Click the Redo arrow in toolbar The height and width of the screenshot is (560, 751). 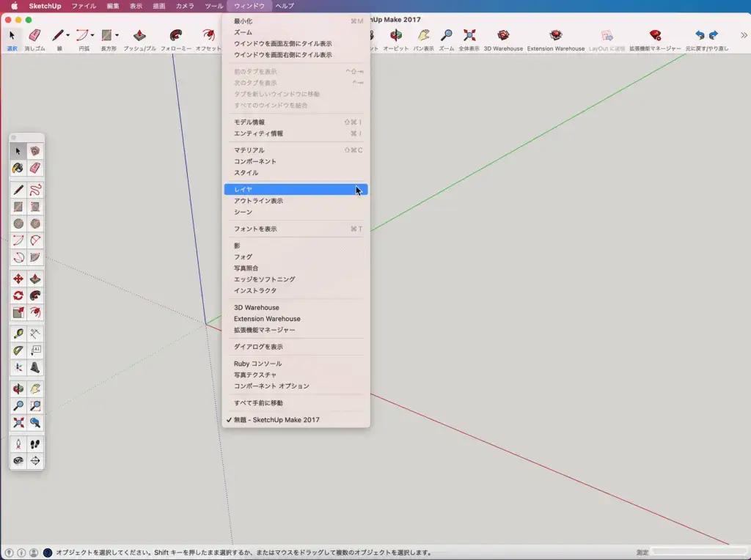pos(714,35)
